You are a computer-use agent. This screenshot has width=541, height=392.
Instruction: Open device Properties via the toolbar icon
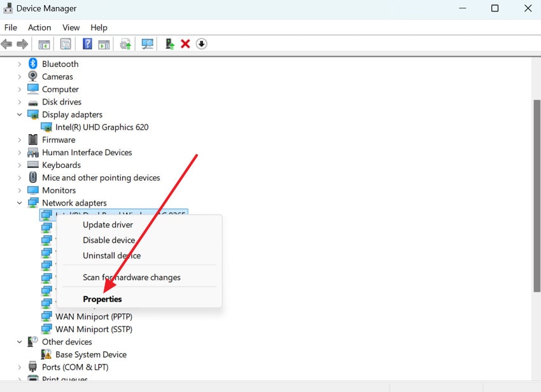66,43
